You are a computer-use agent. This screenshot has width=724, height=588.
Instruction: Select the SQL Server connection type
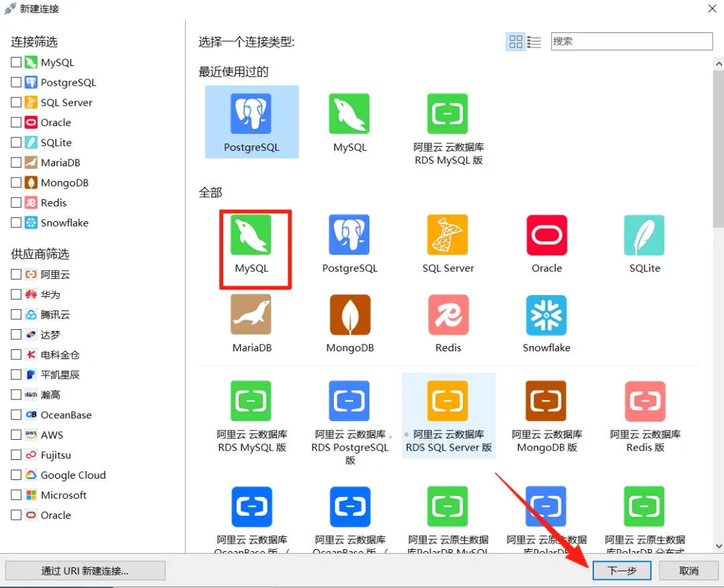coord(448,243)
